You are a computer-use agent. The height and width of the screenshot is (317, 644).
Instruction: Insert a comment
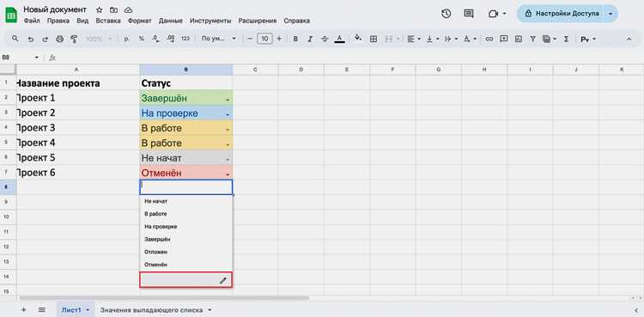(503, 39)
